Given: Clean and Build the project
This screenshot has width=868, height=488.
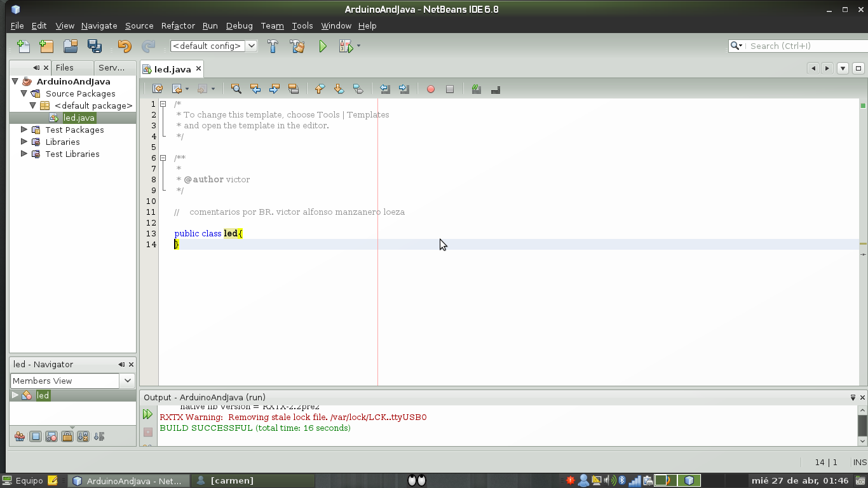Looking at the screenshot, I should point(297,46).
